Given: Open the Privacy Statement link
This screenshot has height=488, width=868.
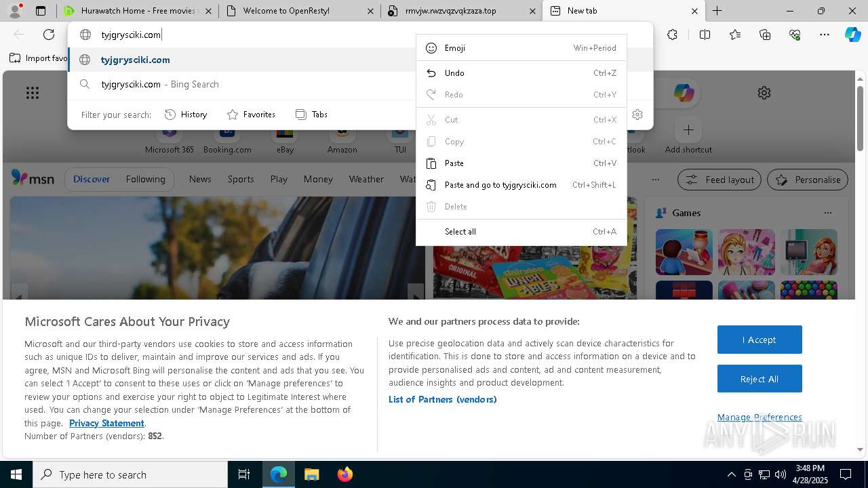Looking at the screenshot, I should point(106,423).
